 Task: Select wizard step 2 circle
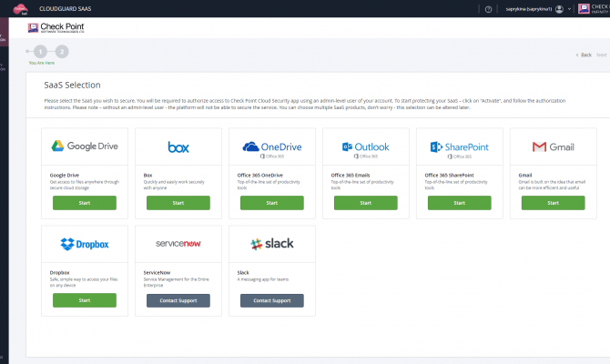coord(62,51)
